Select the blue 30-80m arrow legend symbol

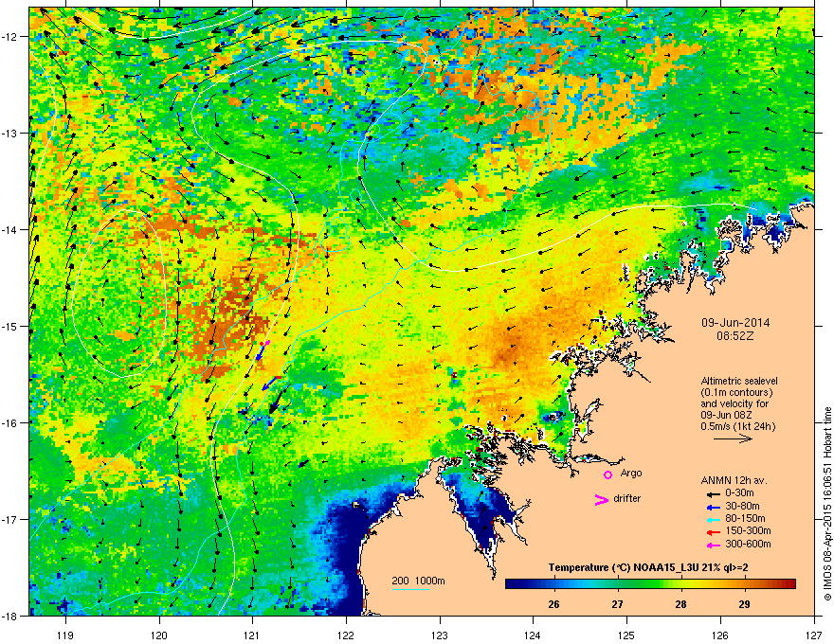click(712, 507)
